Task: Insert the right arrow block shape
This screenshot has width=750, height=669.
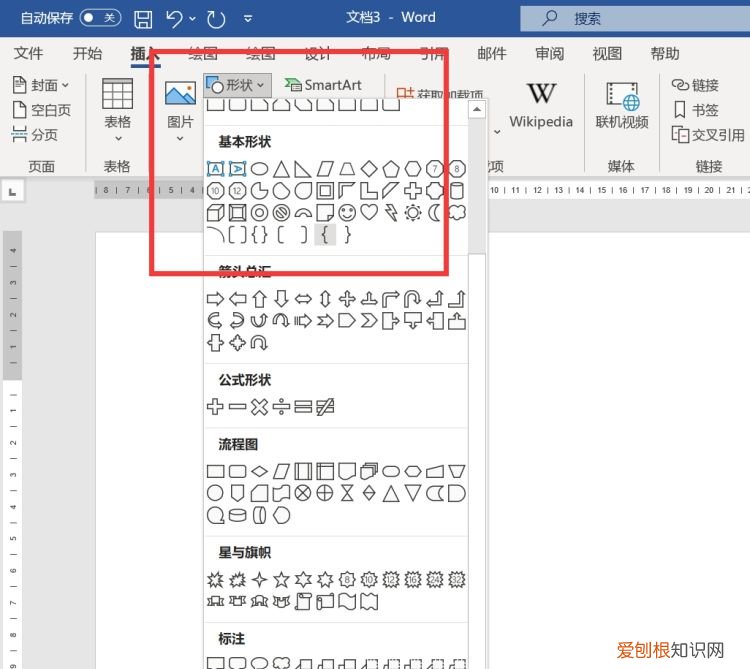Action: coord(215,299)
